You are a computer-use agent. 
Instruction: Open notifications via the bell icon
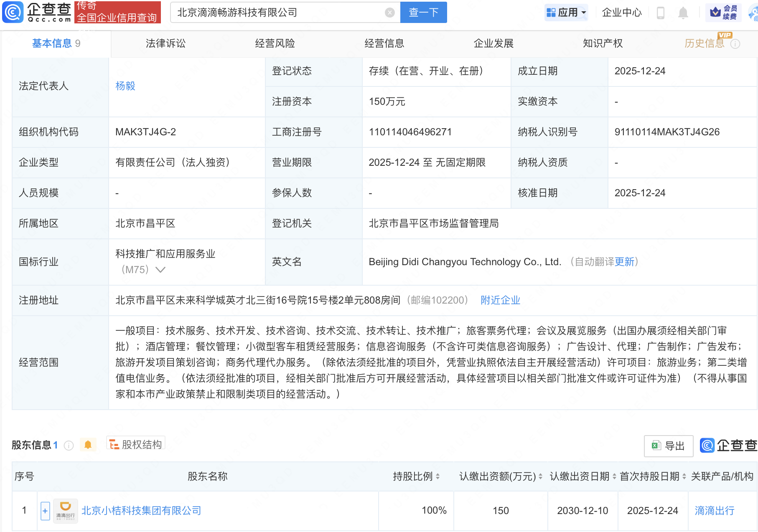684,13
